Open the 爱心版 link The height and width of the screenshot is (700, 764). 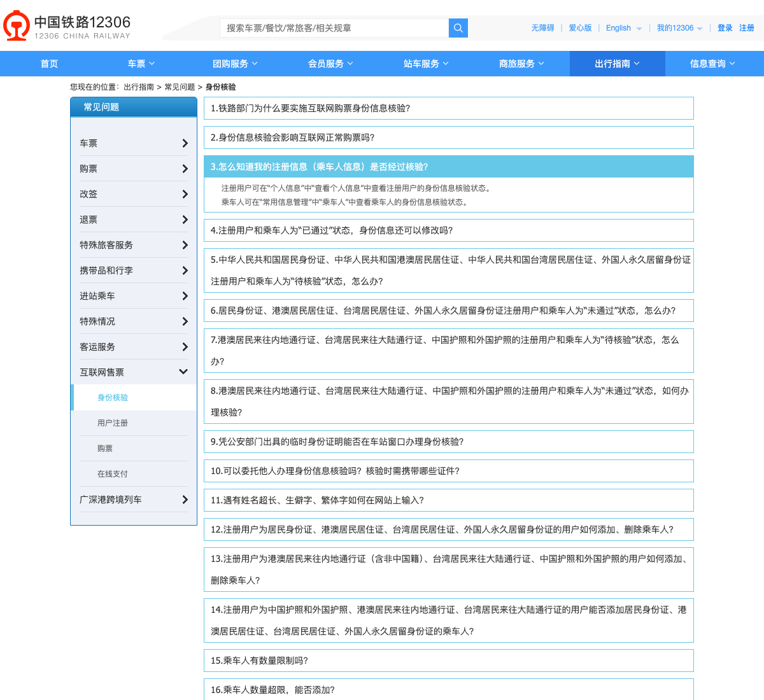click(x=580, y=28)
